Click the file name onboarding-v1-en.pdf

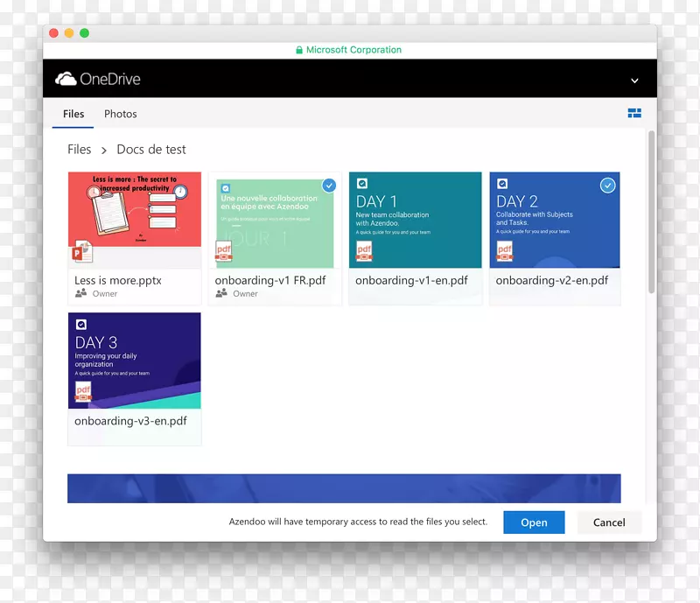coord(411,281)
